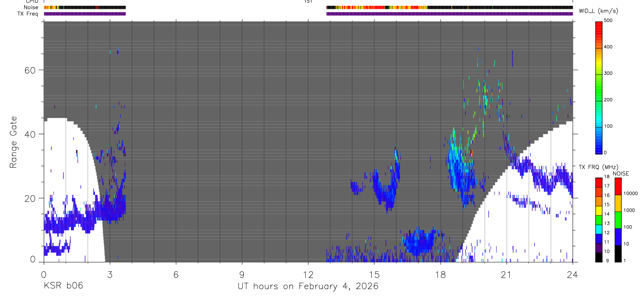Click the '200' value on width colorbar
Image resolution: width=644 pixels, height=297 pixels.
click(x=608, y=100)
